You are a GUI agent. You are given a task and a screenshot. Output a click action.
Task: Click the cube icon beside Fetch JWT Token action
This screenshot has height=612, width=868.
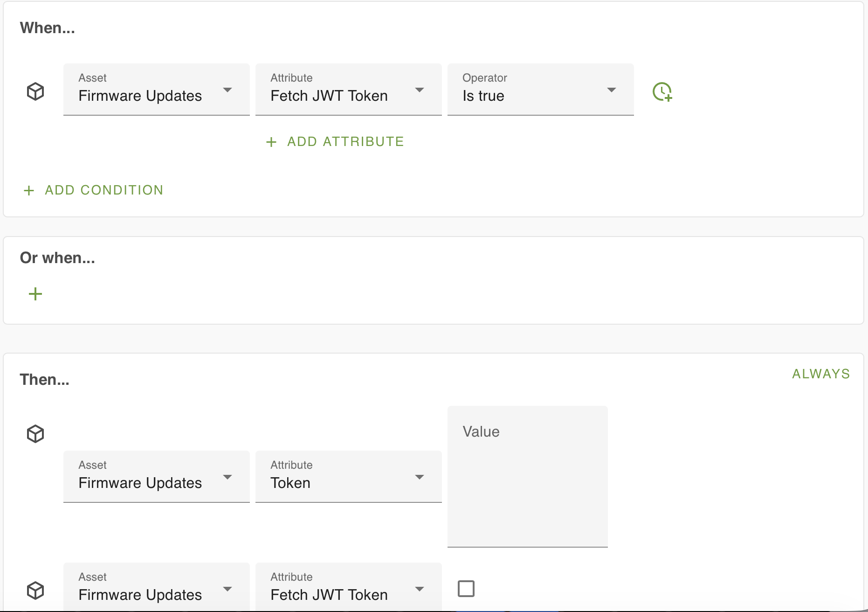35,591
